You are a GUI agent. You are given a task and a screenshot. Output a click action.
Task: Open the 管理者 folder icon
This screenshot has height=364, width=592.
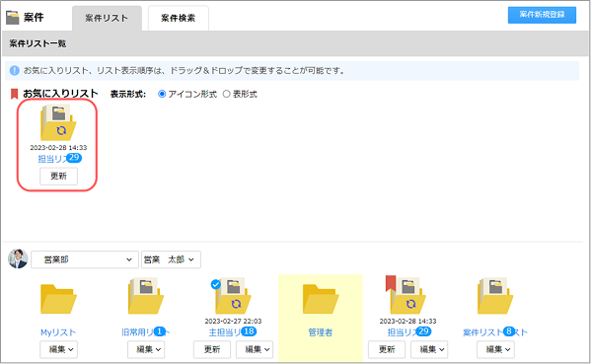tap(321, 299)
